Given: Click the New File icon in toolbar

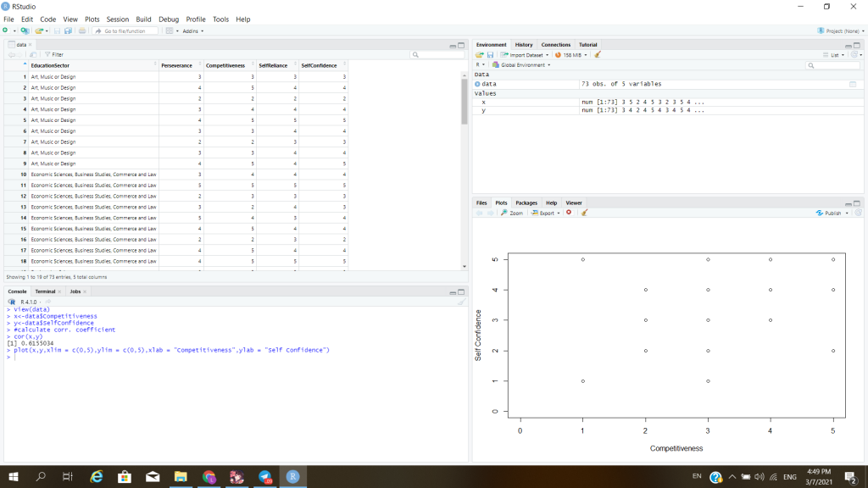Looking at the screenshot, I should (5, 30).
